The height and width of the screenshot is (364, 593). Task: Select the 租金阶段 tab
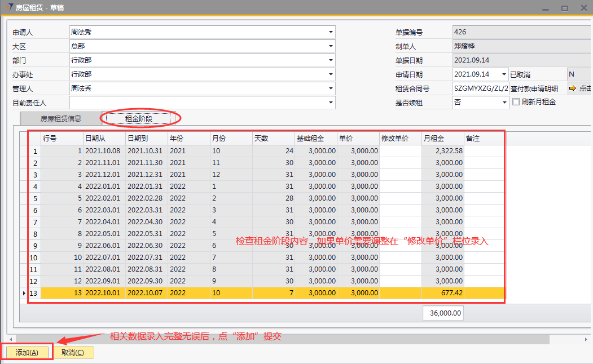coord(139,118)
